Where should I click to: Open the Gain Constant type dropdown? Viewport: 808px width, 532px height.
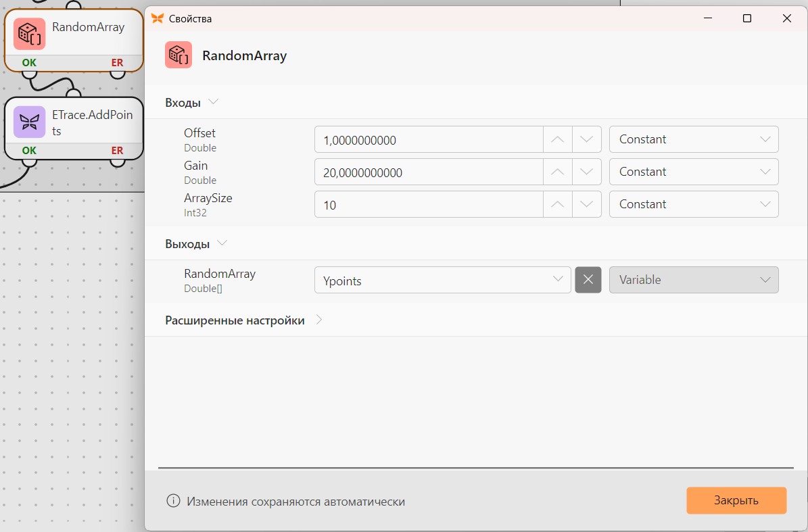point(694,172)
